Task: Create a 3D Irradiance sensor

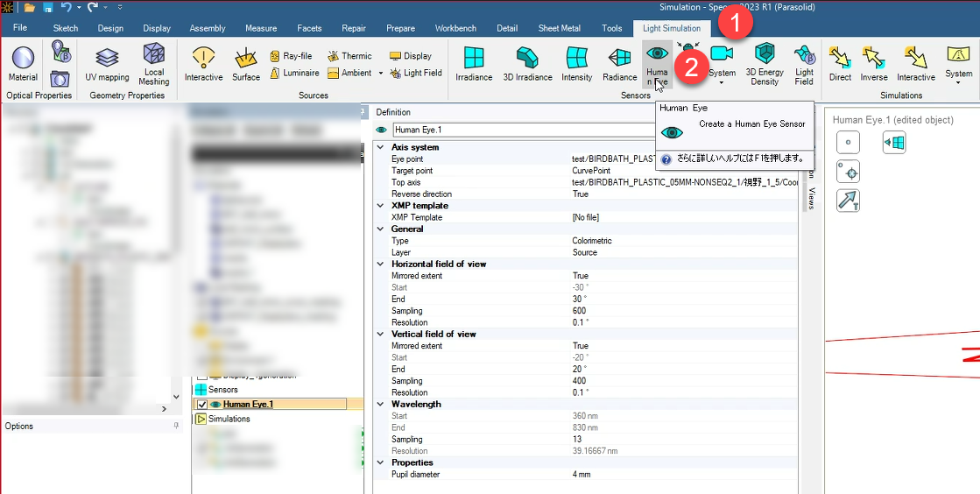Action: tap(527, 65)
